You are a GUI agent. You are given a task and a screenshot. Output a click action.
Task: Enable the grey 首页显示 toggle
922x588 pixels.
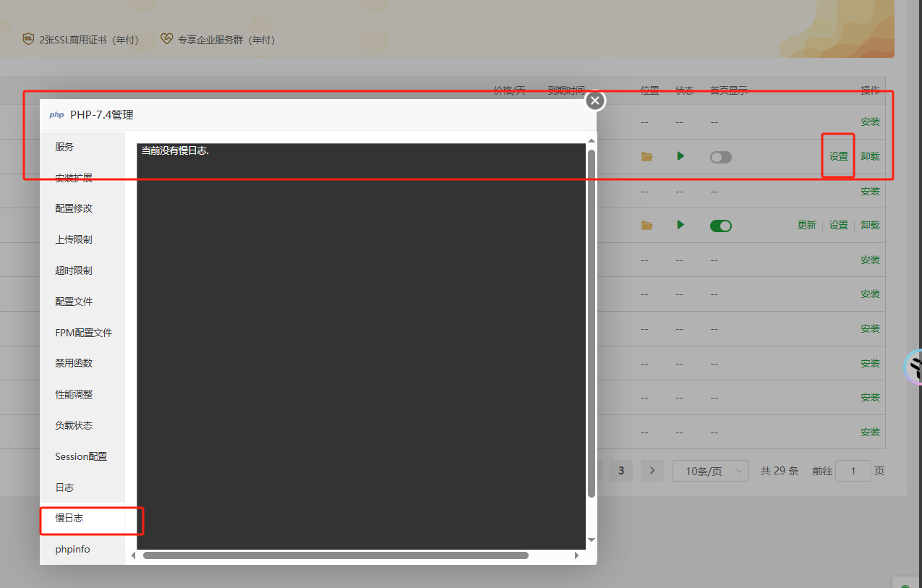720,157
